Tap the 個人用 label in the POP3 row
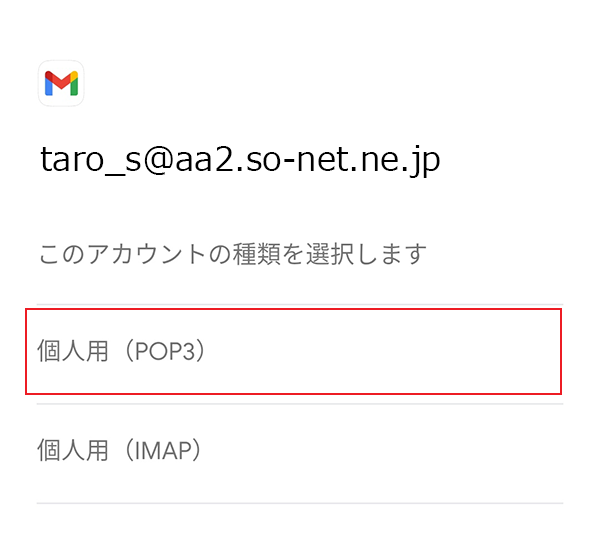This screenshot has width=600, height=548. pos(72,352)
